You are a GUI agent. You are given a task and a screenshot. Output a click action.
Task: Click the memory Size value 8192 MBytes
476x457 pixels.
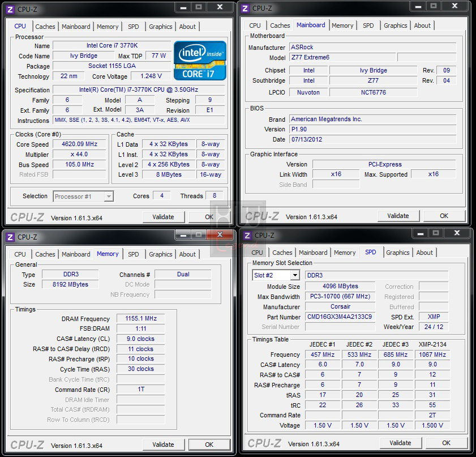coord(70,284)
